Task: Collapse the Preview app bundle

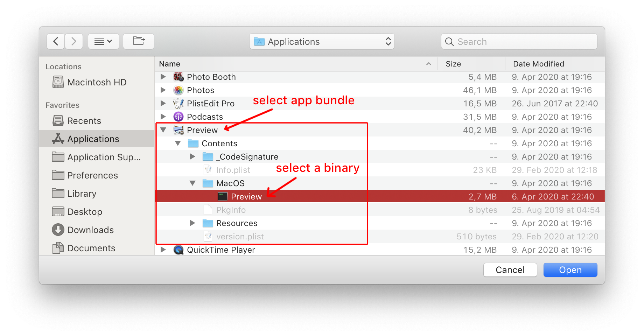Action: [x=163, y=130]
